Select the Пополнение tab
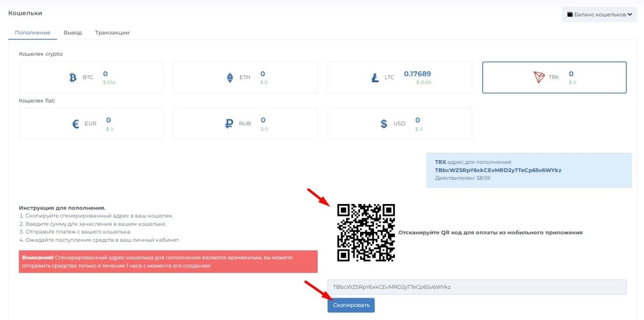Image resolution: width=644 pixels, height=320 pixels. 33,33
